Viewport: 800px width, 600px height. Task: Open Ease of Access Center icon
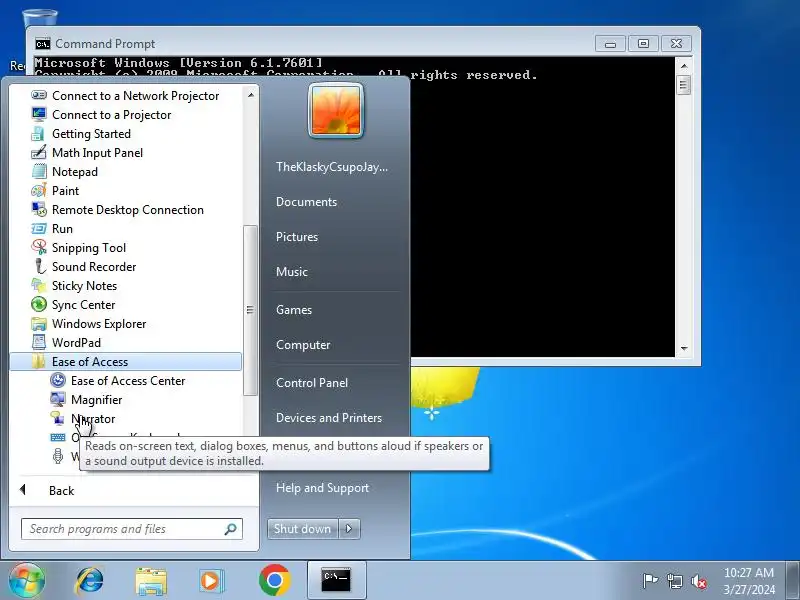pyautogui.click(x=58, y=380)
